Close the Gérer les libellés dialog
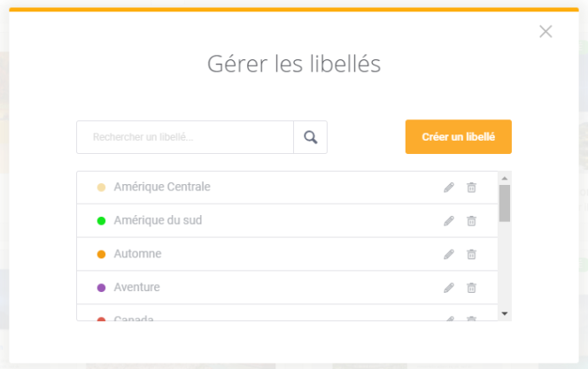 coord(545,32)
